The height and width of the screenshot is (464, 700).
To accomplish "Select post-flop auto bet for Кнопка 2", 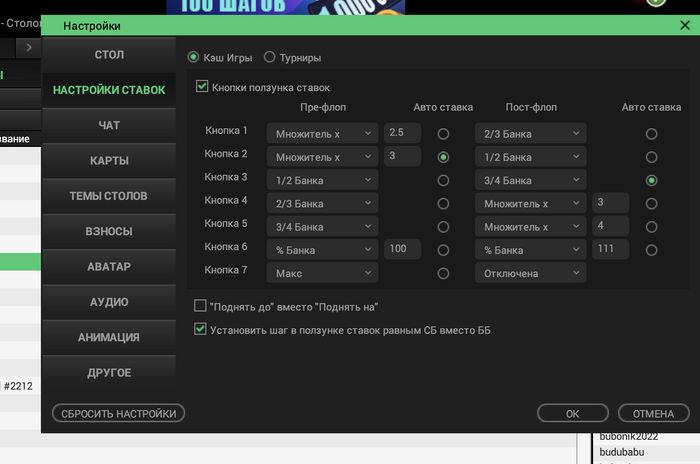I will (x=651, y=157).
